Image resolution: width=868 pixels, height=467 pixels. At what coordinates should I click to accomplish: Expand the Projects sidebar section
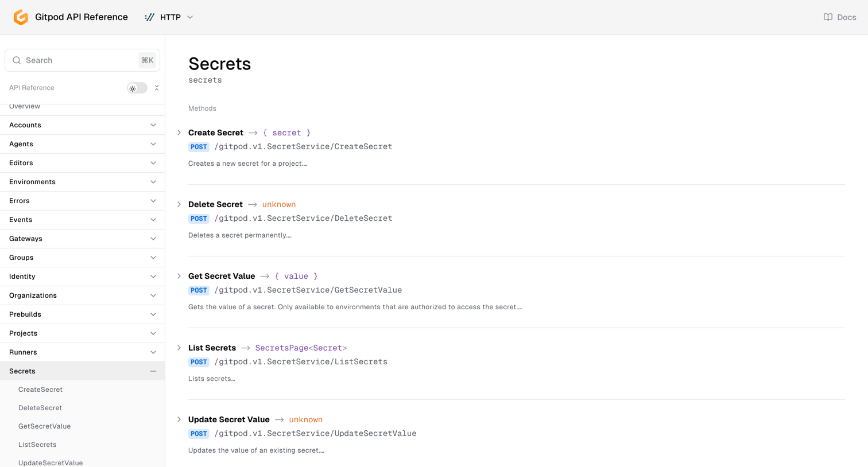(x=82, y=333)
